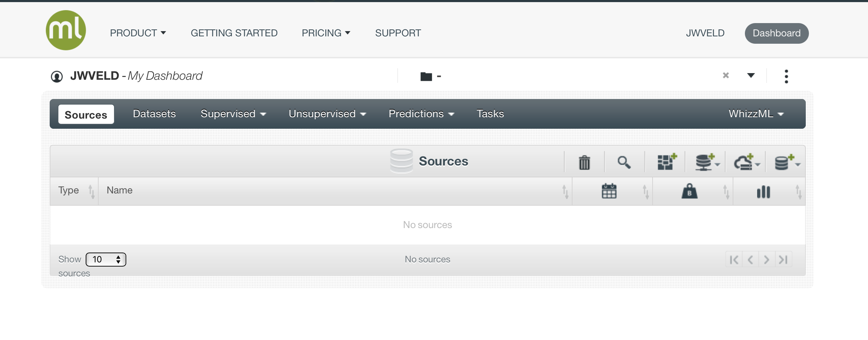
Task: Click the upload new source database icon
Action: (787, 162)
